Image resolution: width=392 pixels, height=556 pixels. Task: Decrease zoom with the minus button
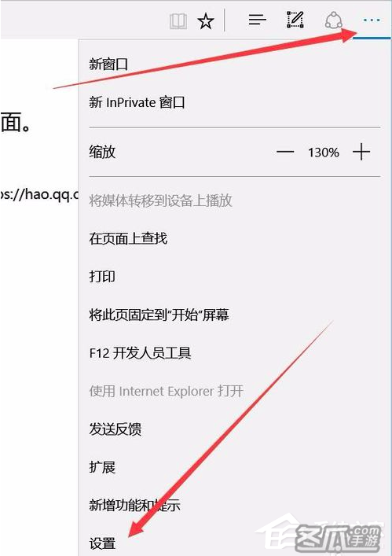click(285, 152)
